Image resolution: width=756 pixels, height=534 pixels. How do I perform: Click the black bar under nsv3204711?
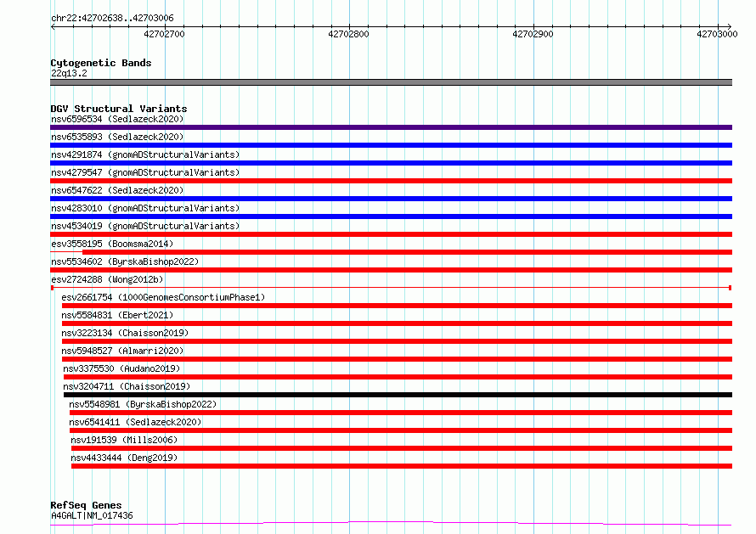click(x=398, y=395)
